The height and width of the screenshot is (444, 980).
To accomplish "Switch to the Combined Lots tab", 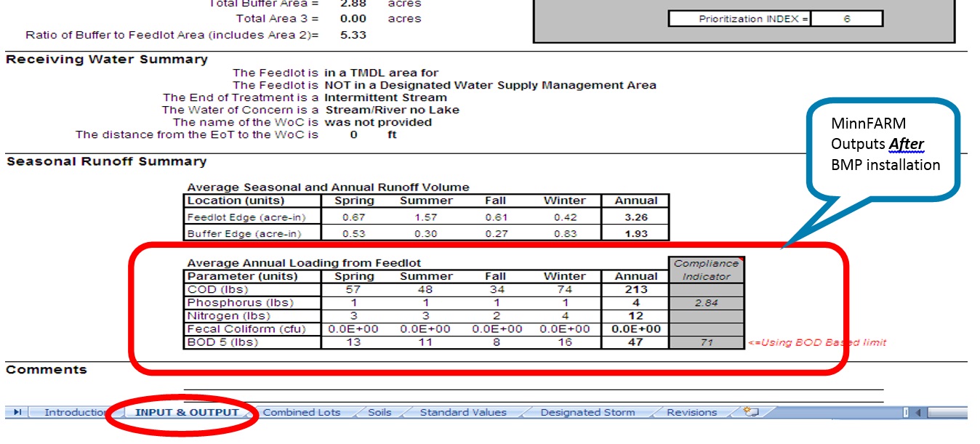I will click(301, 413).
